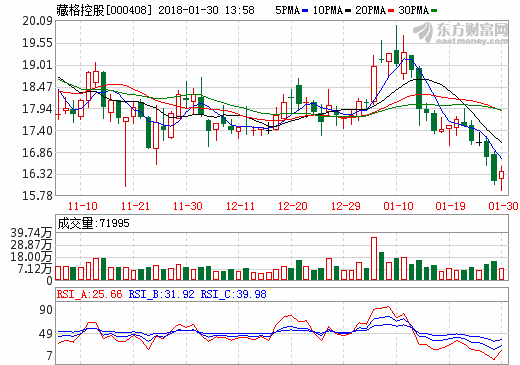
Task: Click the green 30PMA legend color mark
Action: 434,11
